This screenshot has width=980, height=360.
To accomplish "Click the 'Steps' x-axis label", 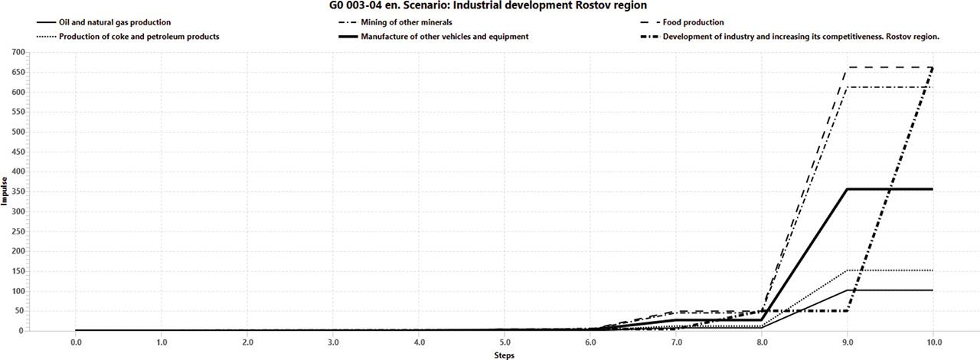I will pos(504,355).
